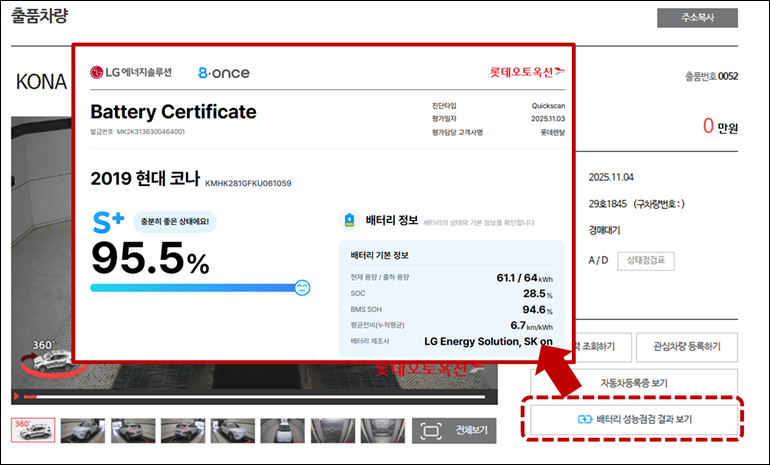Select the 360 thumbnail
The image size is (770, 465).
33,430
